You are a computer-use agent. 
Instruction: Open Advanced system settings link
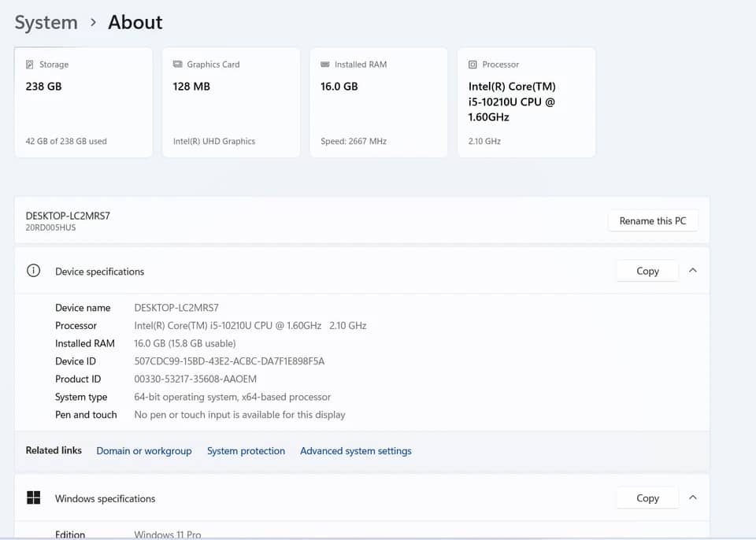[356, 451]
